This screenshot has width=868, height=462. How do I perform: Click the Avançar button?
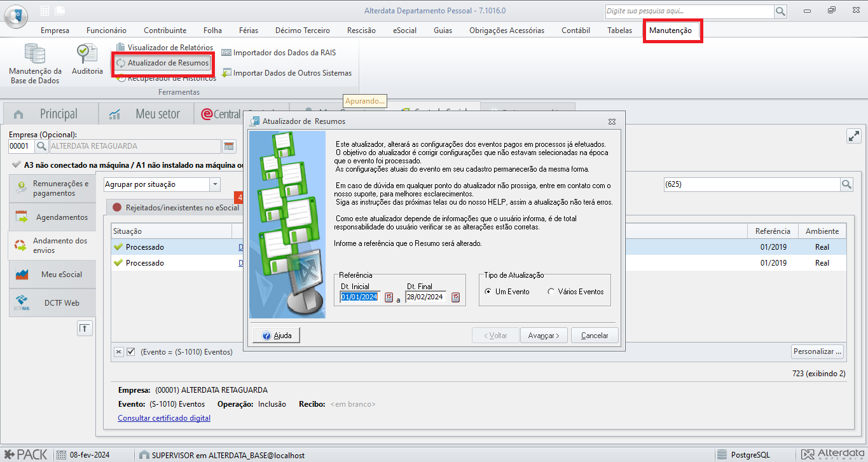(x=543, y=336)
